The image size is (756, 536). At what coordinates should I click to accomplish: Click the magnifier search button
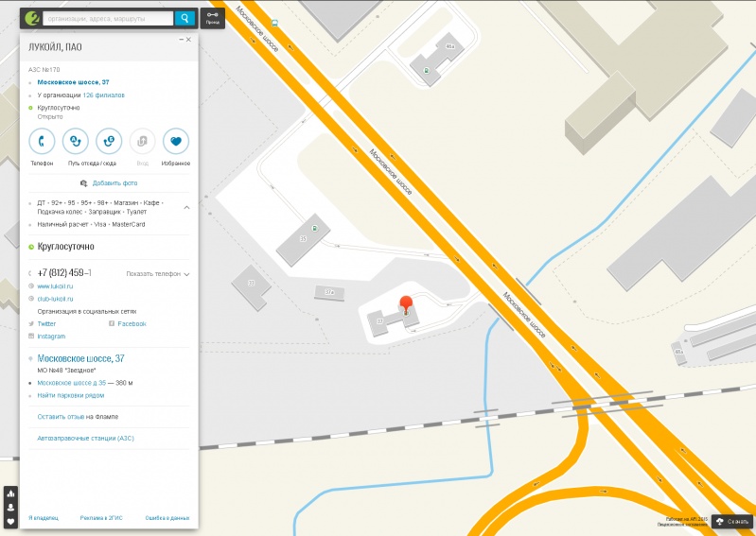185,18
